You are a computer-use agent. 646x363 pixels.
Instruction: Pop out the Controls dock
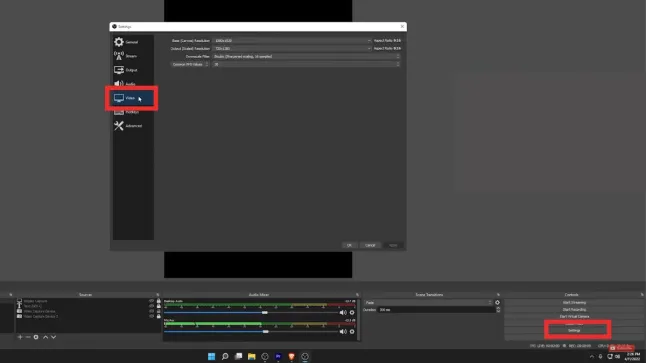(642, 295)
